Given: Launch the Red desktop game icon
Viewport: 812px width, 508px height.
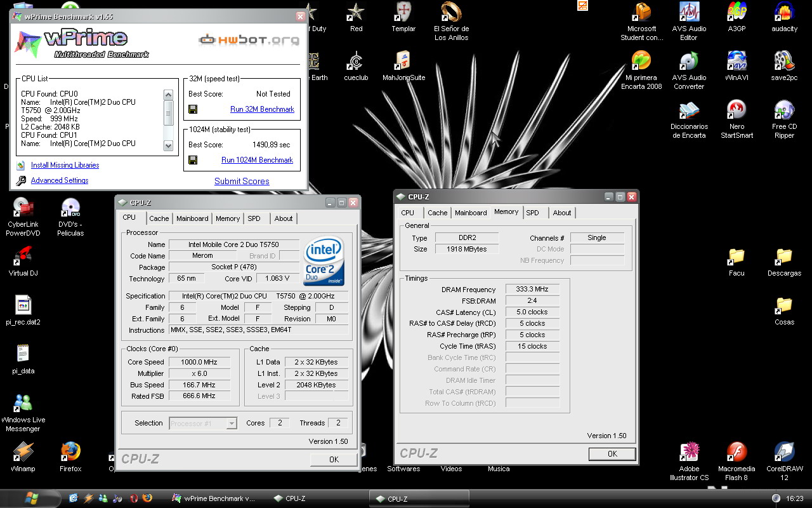Looking at the screenshot, I should click(357, 17).
